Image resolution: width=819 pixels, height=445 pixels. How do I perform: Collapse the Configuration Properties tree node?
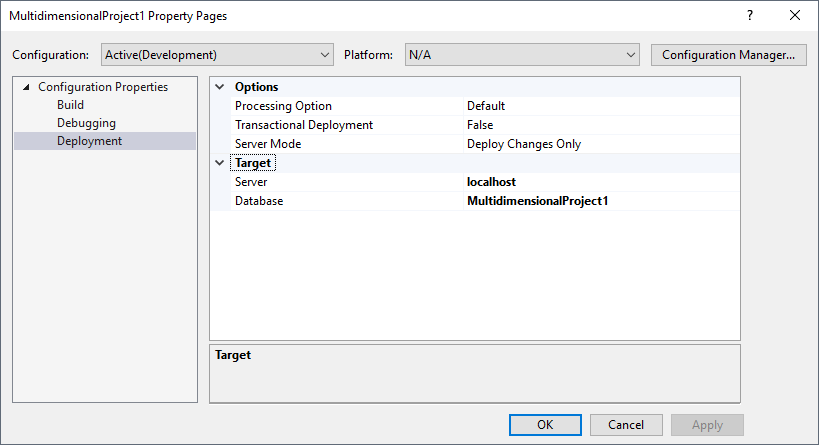pos(26,87)
